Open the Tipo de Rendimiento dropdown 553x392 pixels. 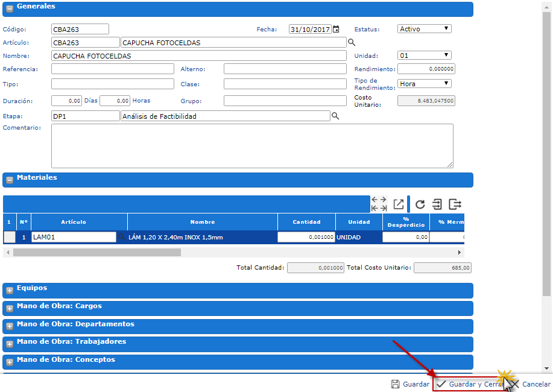tap(425, 84)
